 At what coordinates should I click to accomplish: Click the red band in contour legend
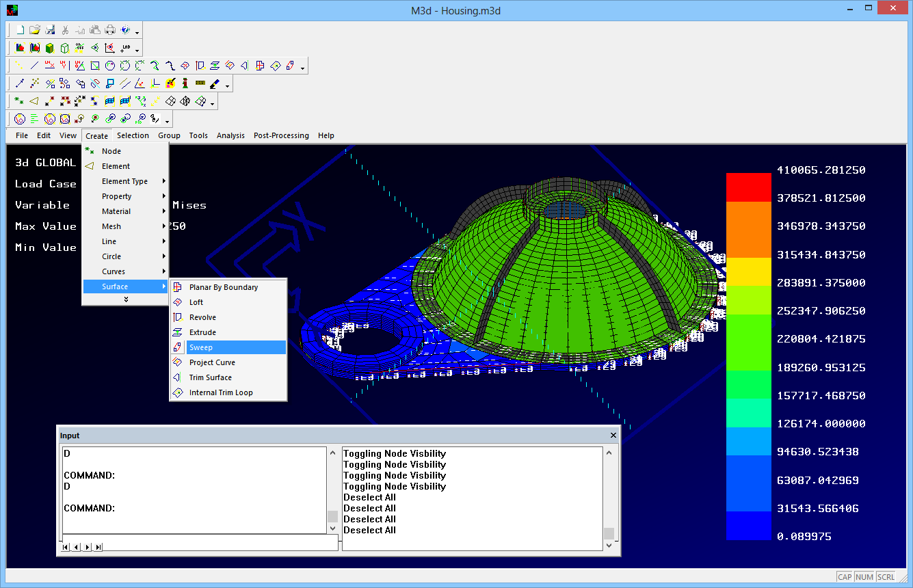point(747,187)
